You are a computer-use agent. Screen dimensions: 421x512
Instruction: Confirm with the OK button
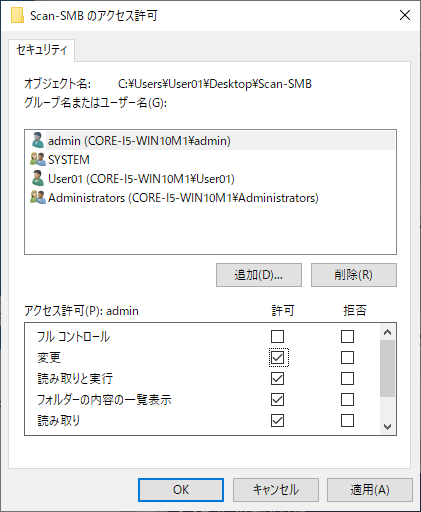tap(181, 490)
